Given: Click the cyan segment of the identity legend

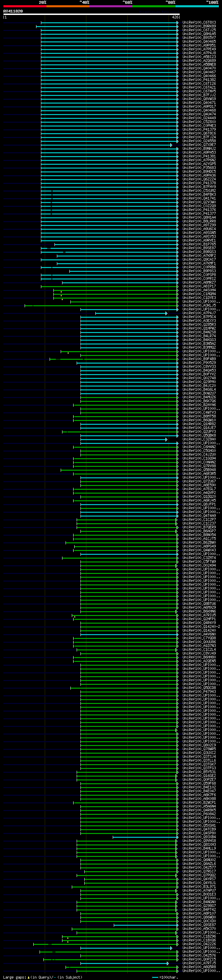Looking at the screenshot, I should (x=197, y=6).
